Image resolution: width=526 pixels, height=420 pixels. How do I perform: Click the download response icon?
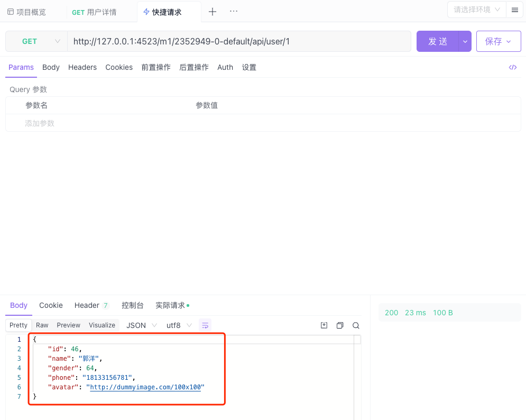click(324, 325)
